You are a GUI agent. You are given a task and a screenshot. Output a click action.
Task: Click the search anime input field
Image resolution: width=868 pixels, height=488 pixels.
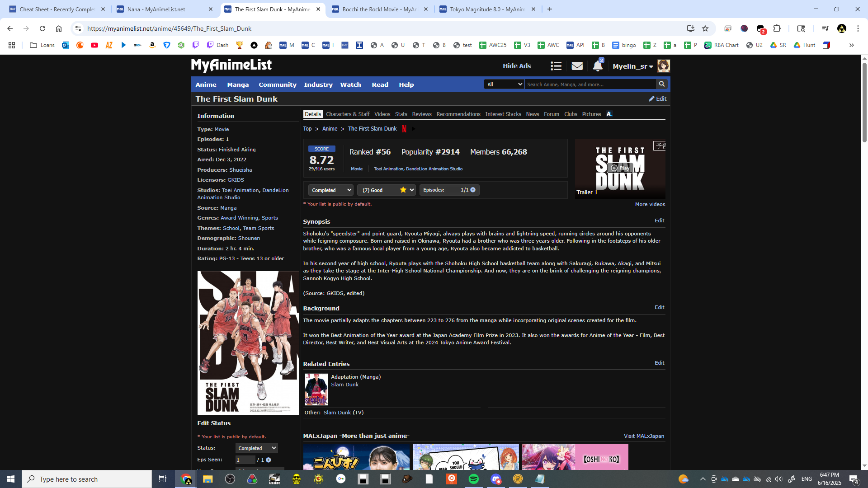pos(590,84)
